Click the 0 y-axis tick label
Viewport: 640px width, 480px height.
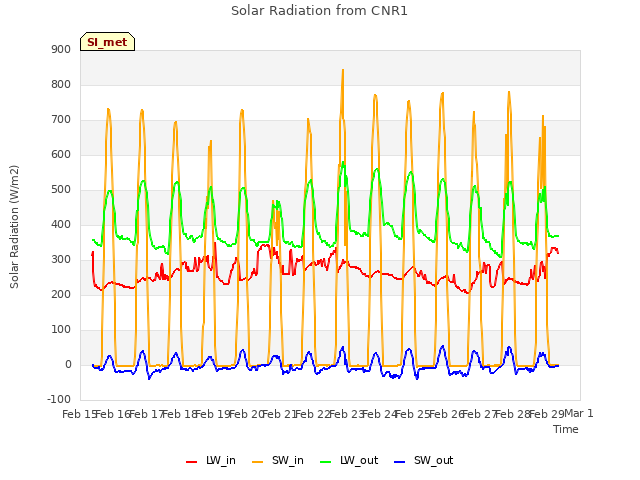68,365
